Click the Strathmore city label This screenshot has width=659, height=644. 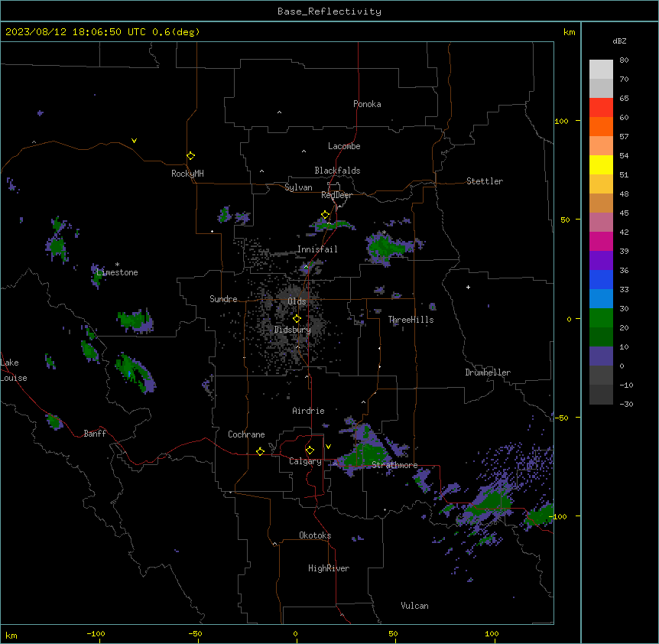tap(394, 465)
